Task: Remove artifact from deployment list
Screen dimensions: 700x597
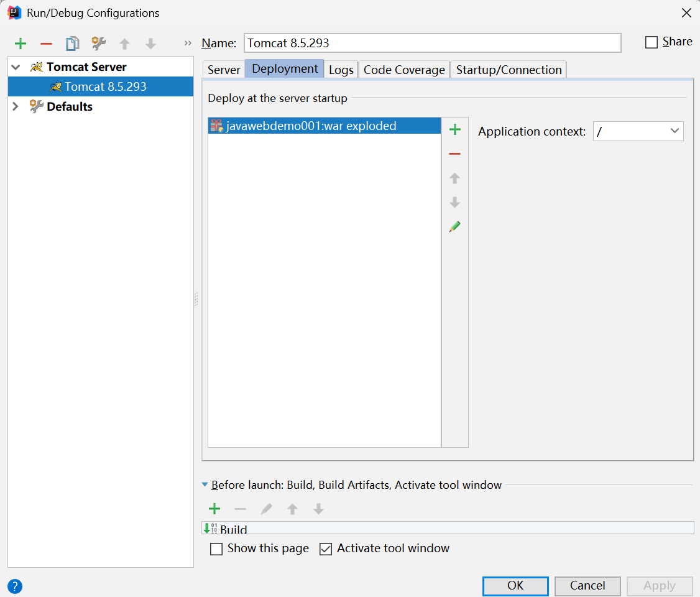Action: pyautogui.click(x=455, y=154)
